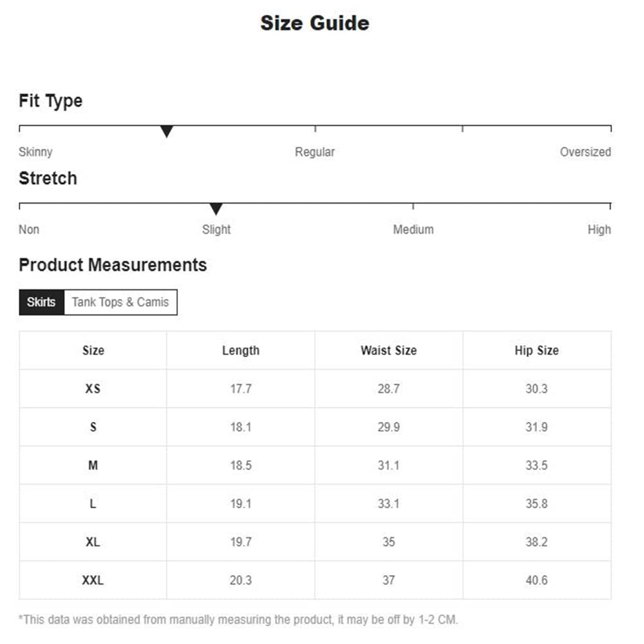The width and height of the screenshot is (644, 644).
Task: Click the Oversized fit type label
Action: pos(585,152)
